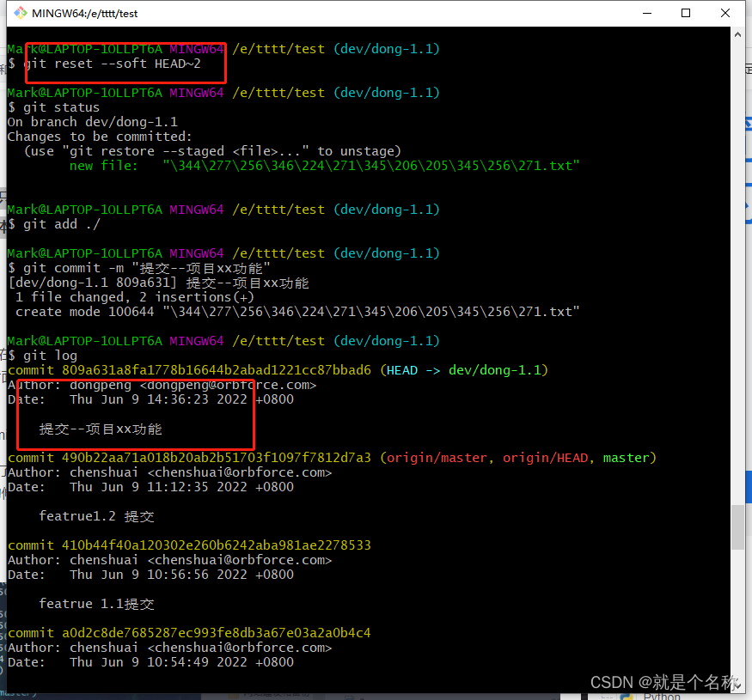Click the 'git status' command line
752x700 pixels.
click(x=61, y=107)
